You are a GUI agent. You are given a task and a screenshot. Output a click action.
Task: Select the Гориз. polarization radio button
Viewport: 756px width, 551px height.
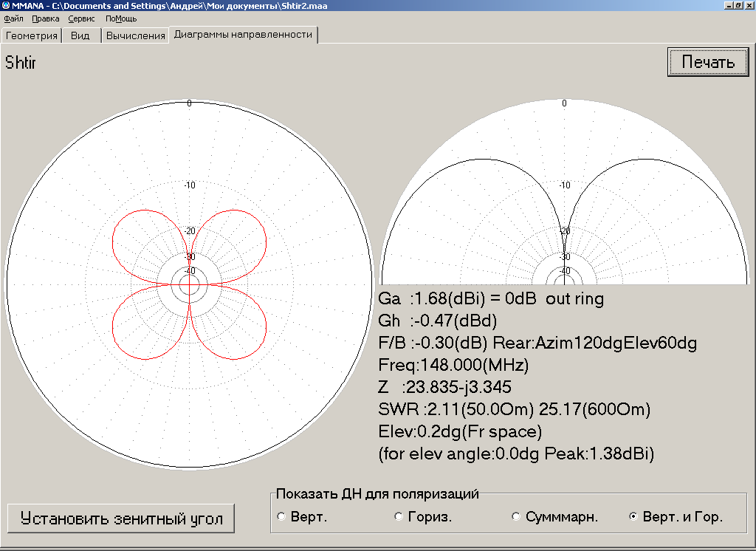pyautogui.click(x=423, y=517)
